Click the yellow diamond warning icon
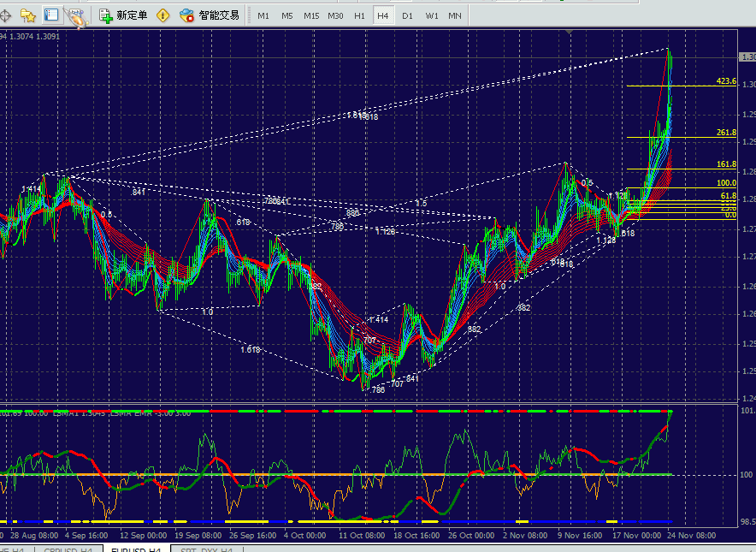The width and height of the screenshot is (756, 552). click(162, 15)
